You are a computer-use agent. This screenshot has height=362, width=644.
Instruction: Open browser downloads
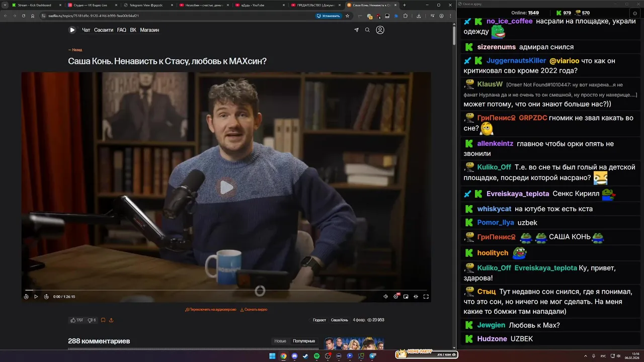[x=419, y=16]
